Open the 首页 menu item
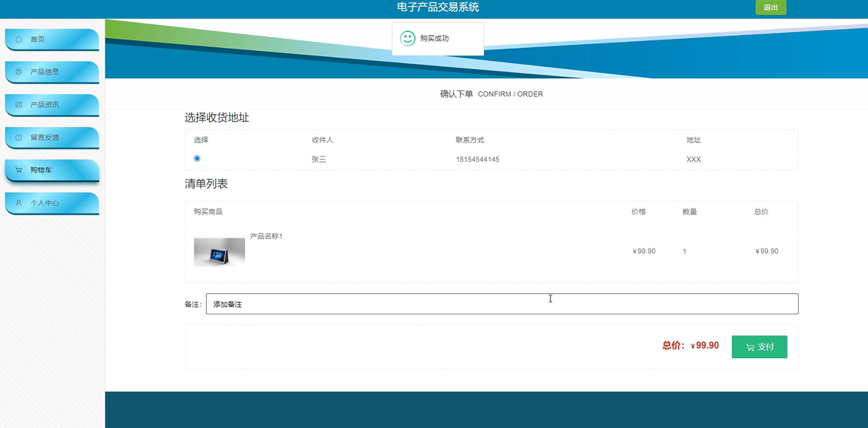The height and width of the screenshot is (428, 868). point(52,39)
